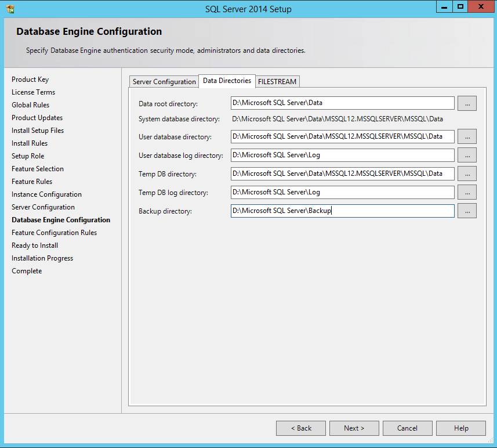
Task: Click the Backup directory input field
Action: coord(342,211)
